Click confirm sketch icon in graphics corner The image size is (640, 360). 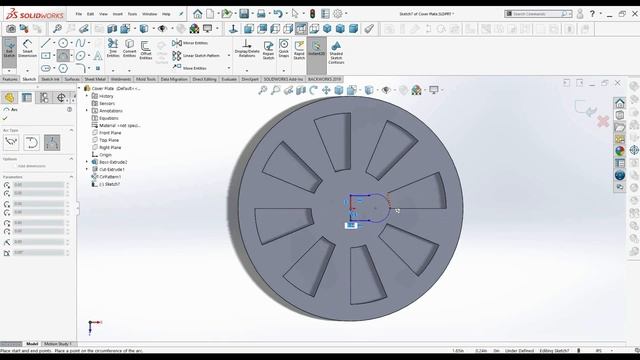(585, 108)
